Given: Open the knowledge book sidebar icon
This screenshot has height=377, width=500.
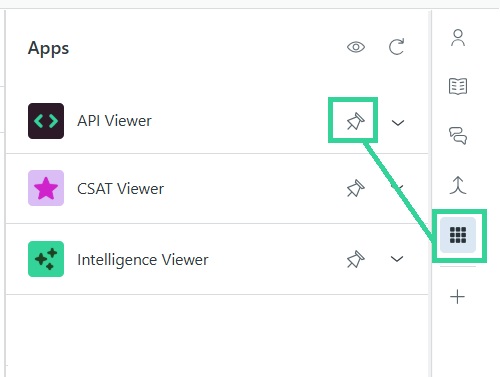Looking at the screenshot, I should [x=458, y=86].
